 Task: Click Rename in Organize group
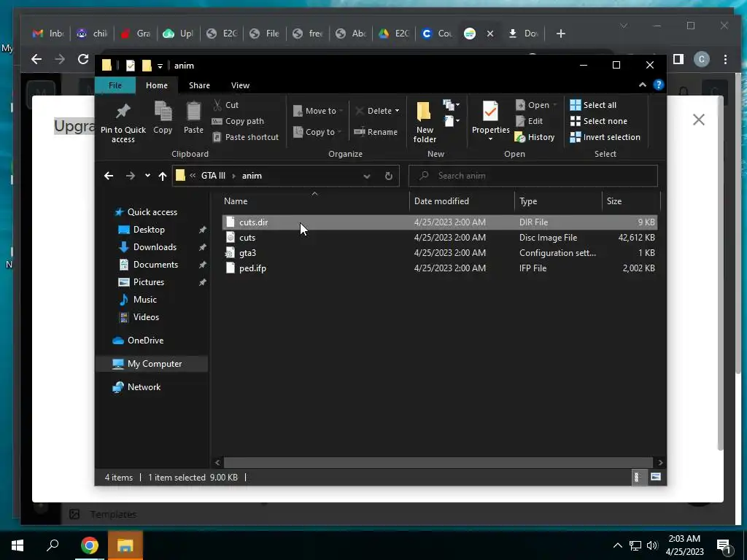(376, 132)
